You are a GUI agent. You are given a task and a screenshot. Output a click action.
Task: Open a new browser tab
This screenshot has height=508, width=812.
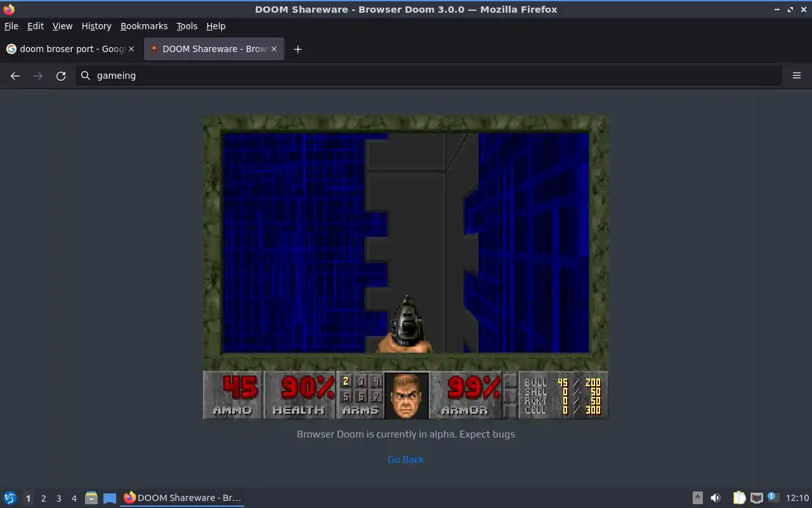298,49
